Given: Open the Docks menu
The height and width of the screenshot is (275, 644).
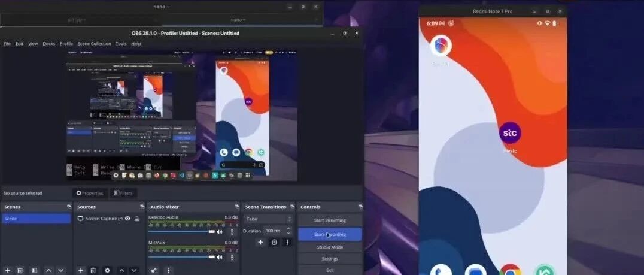Looking at the screenshot, I should [49, 44].
